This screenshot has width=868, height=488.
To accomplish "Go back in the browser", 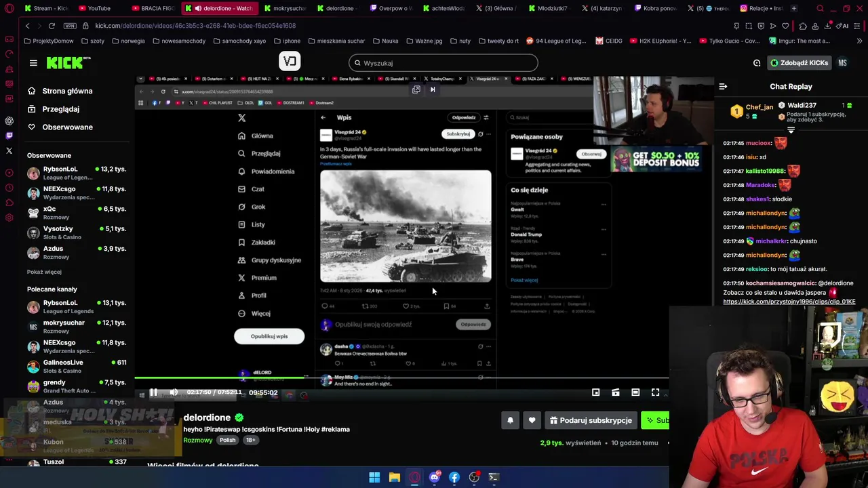I will pos(27,26).
